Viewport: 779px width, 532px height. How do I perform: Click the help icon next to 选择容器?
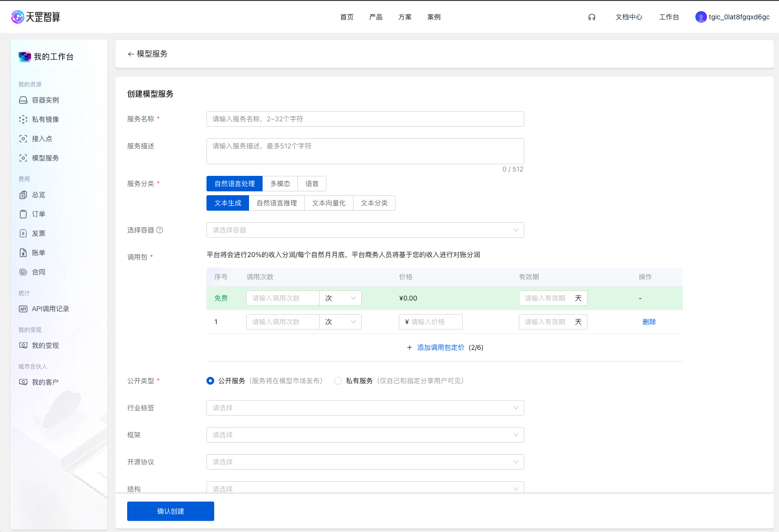[160, 230]
